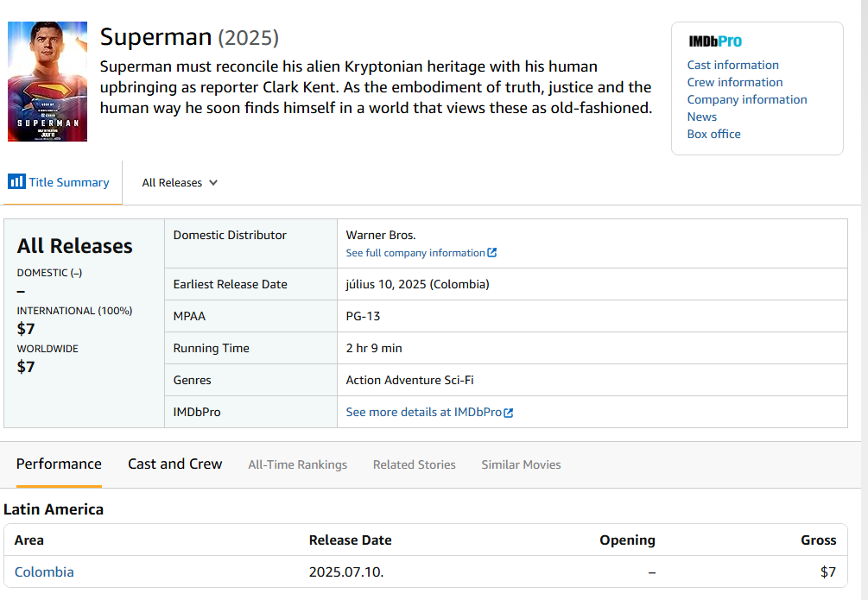The width and height of the screenshot is (868, 600).
Task: Open the All-Time Rankings tab
Action: point(297,464)
